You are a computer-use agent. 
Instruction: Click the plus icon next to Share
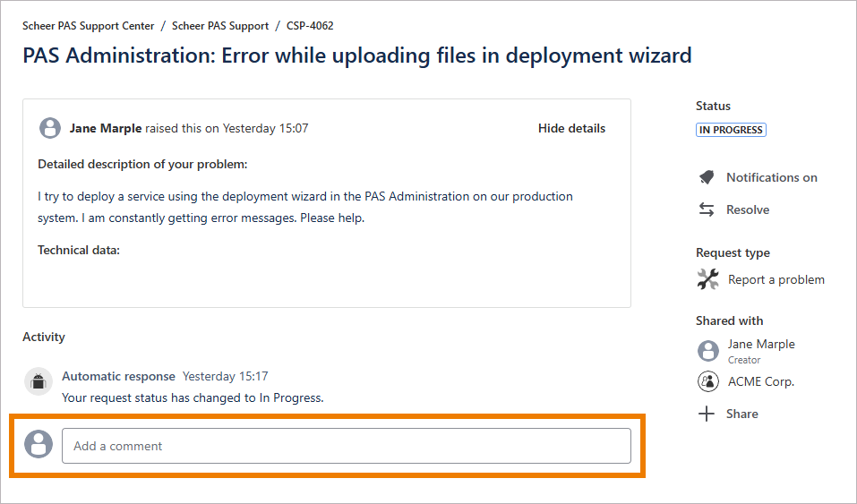pos(707,414)
